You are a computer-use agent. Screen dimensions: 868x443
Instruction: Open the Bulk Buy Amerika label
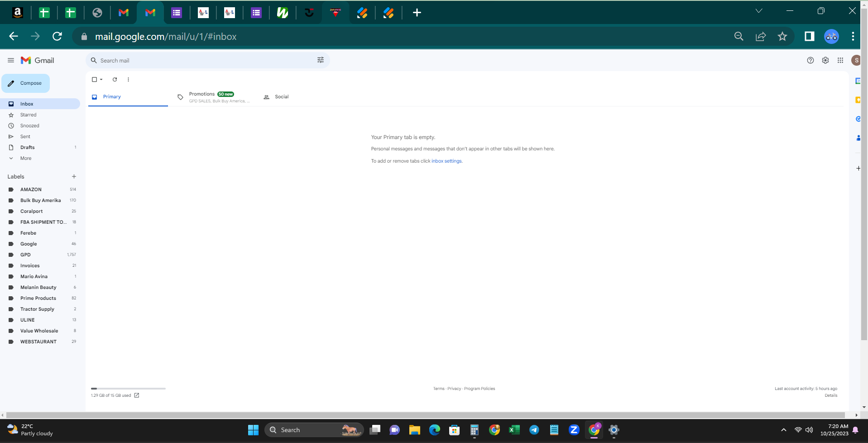tap(40, 200)
